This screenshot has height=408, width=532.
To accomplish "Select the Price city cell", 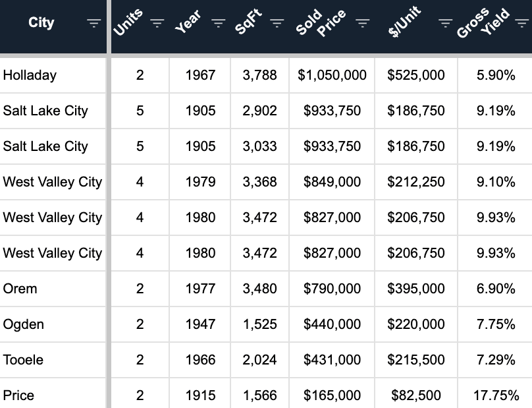I will pyautogui.click(x=18, y=395).
